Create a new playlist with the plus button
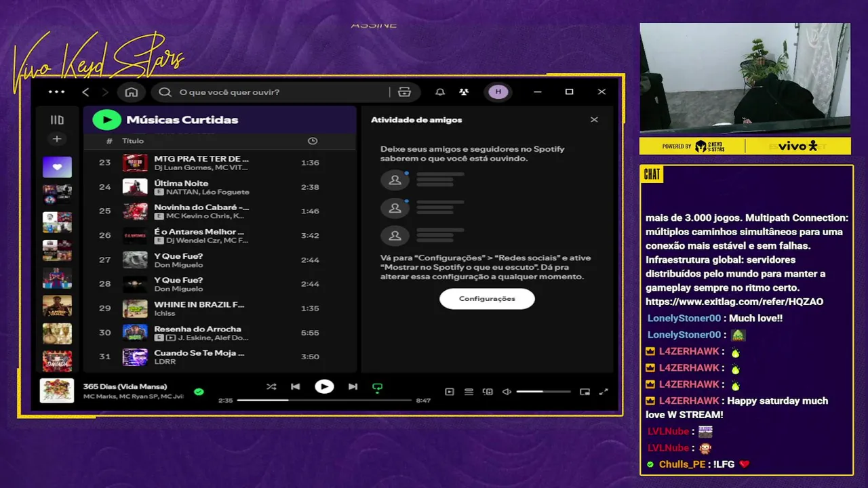Viewport: 868px width, 488px height. (57, 139)
